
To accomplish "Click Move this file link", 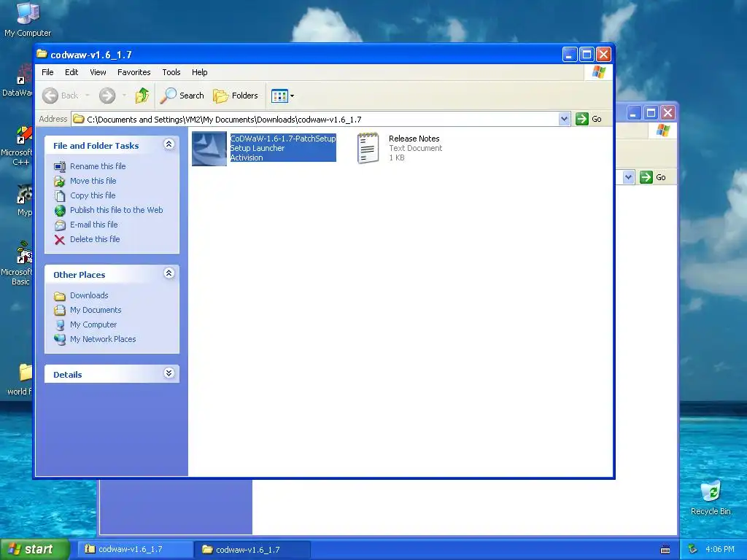I will [93, 181].
